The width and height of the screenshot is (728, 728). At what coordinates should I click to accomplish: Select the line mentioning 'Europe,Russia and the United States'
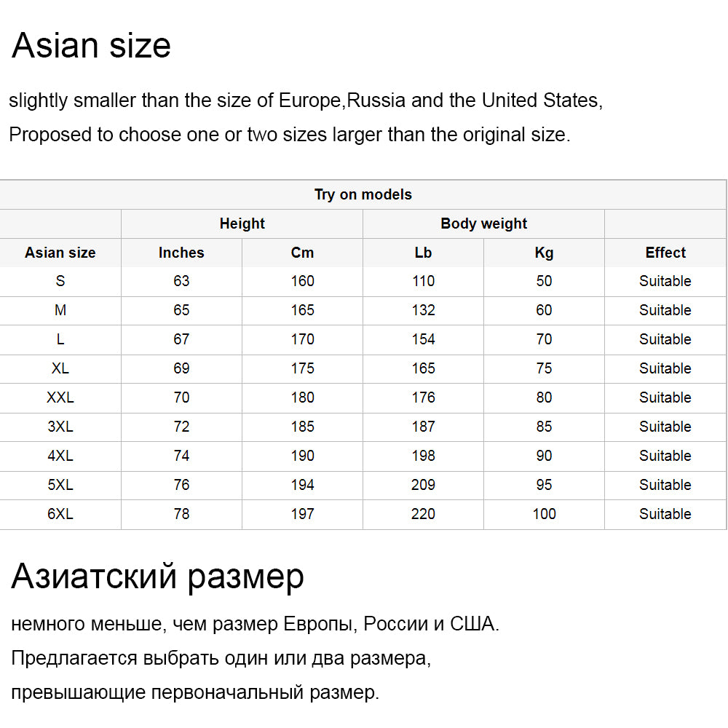pyautogui.click(x=306, y=100)
